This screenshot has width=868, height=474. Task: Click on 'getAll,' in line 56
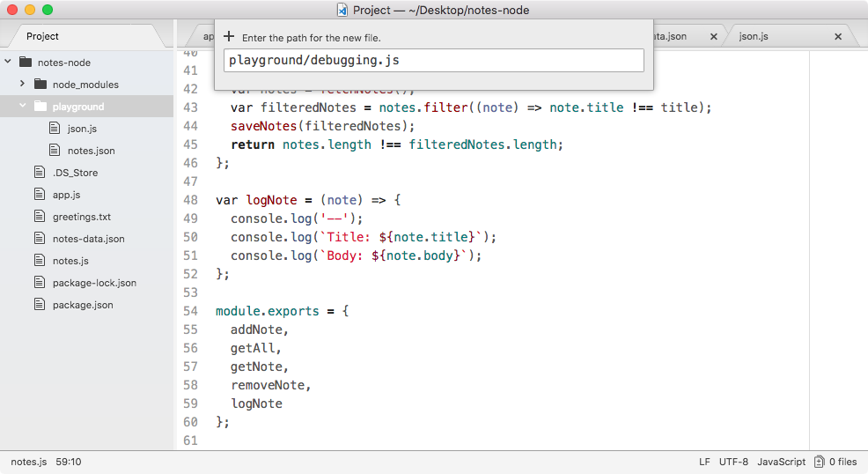[x=256, y=348]
